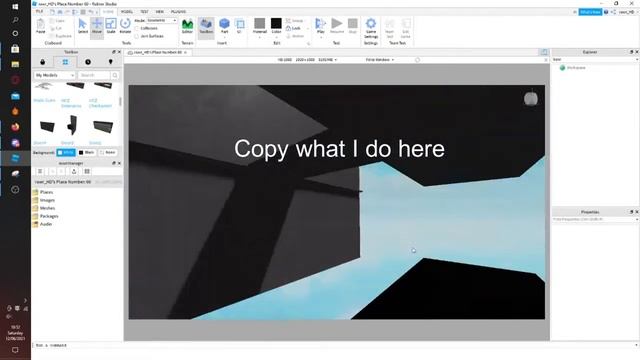This screenshot has width=640, height=360.
Task: Activate the Rotate tool
Action: click(125, 26)
